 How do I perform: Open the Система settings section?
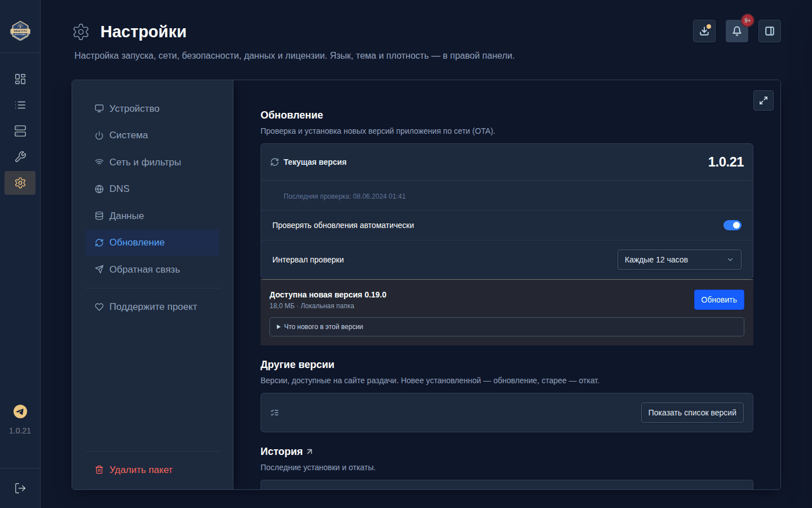pyautogui.click(x=152, y=135)
